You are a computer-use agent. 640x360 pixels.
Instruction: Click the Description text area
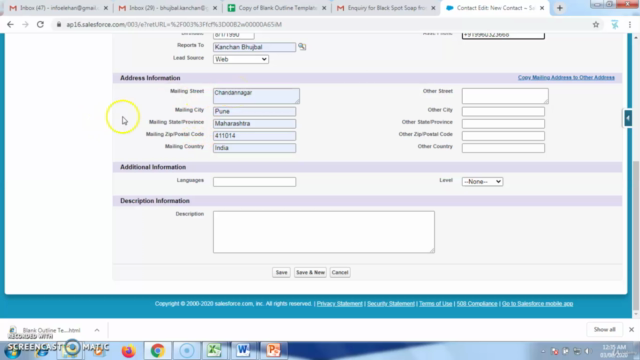pos(324,232)
